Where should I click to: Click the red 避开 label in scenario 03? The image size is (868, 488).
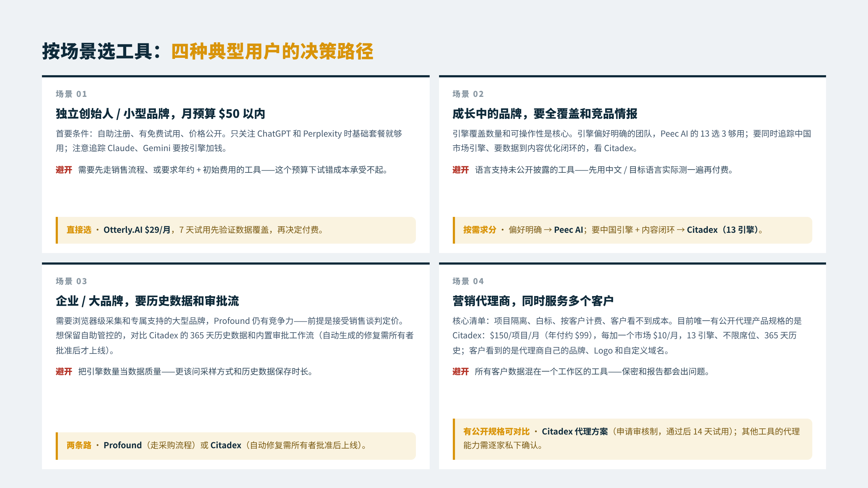pyautogui.click(x=64, y=372)
